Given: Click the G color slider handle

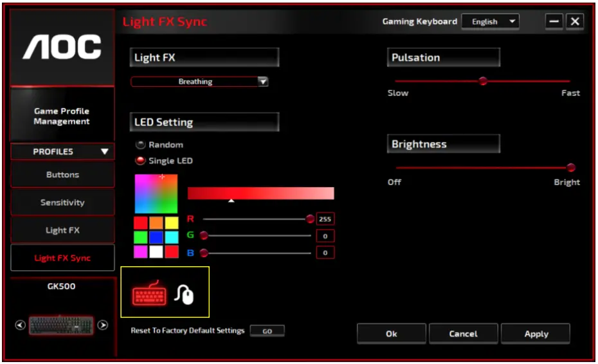Looking at the screenshot, I should pos(204,235).
